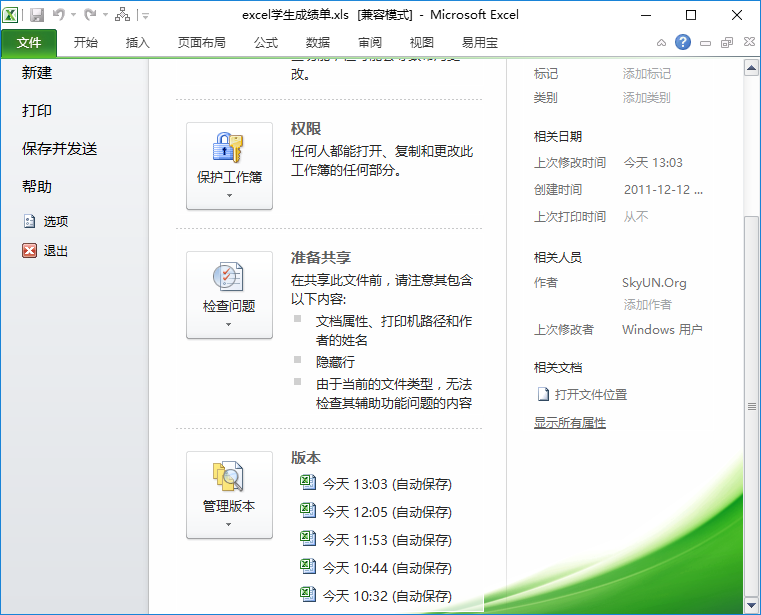
Task: Select 保存并发送 in the backstage menu
Action: coord(60,149)
